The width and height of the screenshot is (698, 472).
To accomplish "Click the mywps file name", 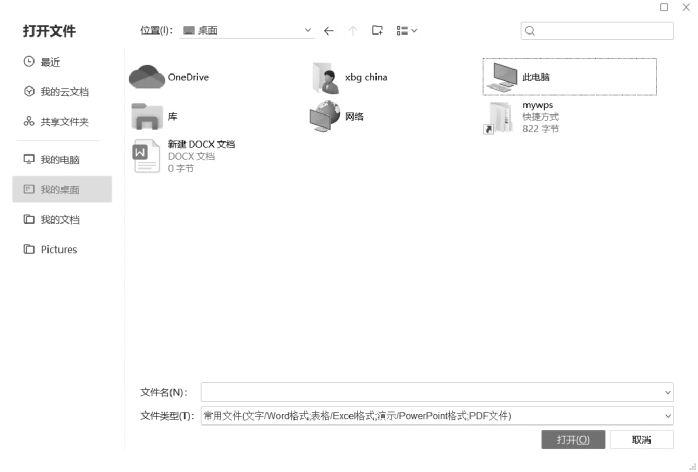I will [x=538, y=105].
